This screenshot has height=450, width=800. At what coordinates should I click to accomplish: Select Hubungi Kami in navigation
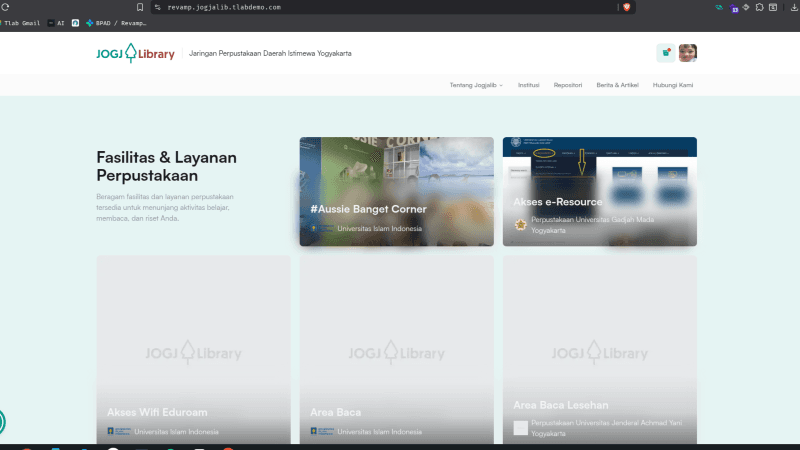click(x=672, y=85)
